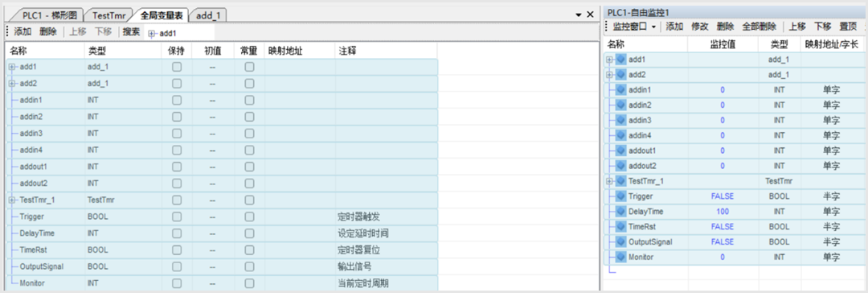Click 上移 in the monitor toolbar
The width and height of the screenshot is (868, 293).
[797, 27]
